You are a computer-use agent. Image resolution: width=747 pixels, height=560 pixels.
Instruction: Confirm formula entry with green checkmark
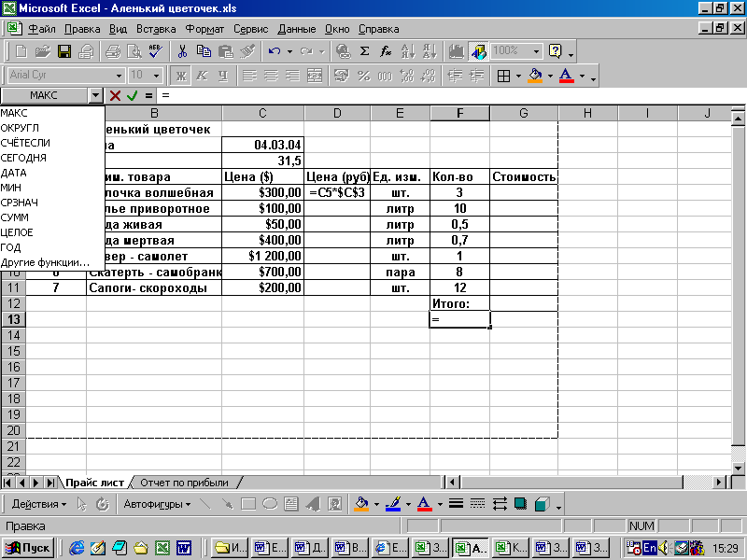pos(132,95)
